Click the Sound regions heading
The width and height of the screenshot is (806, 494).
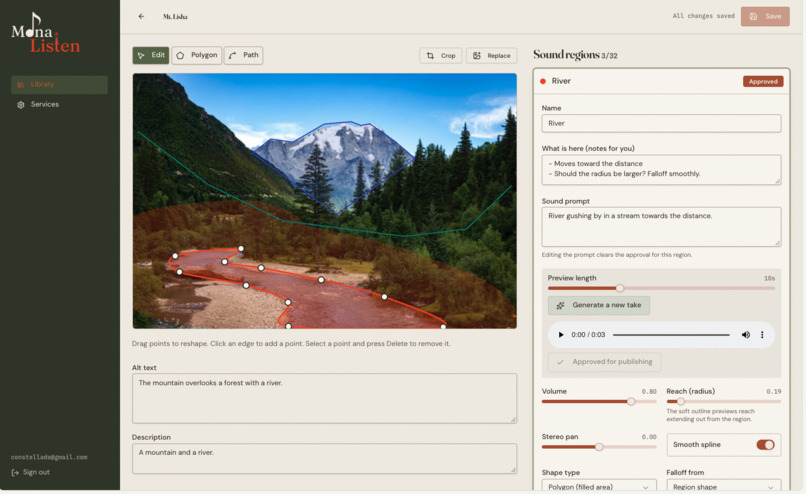coord(566,54)
